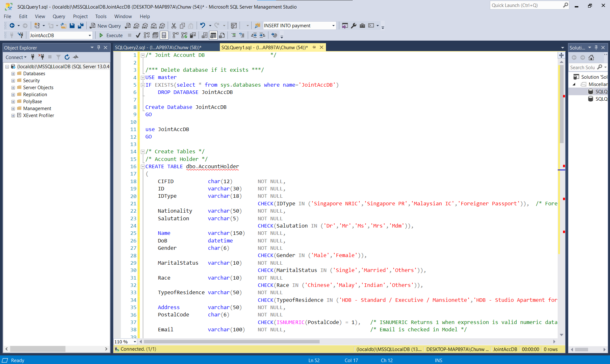
Task: Collapse the CREATE TABLE code block
Action: click(143, 167)
